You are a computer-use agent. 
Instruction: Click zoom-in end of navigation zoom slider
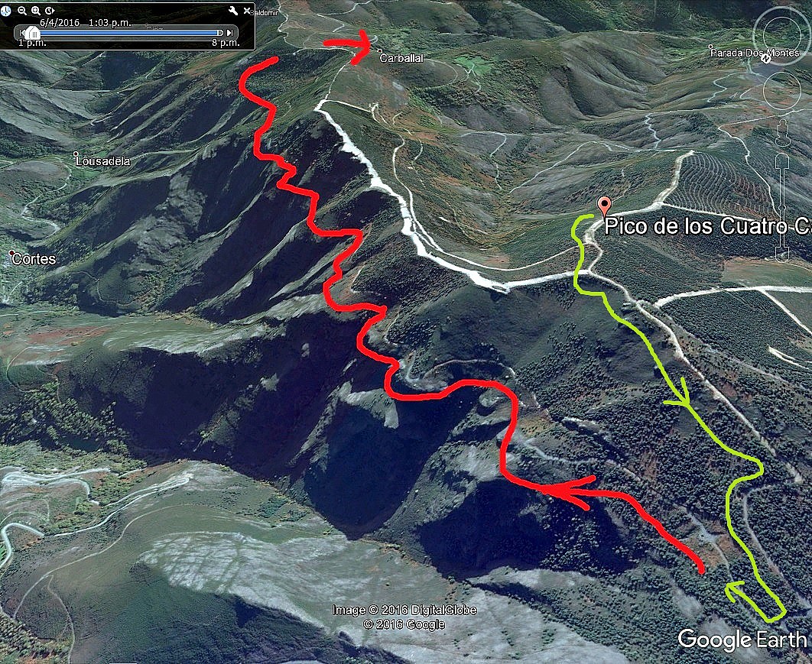pyautogui.click(x=782, y=160)
